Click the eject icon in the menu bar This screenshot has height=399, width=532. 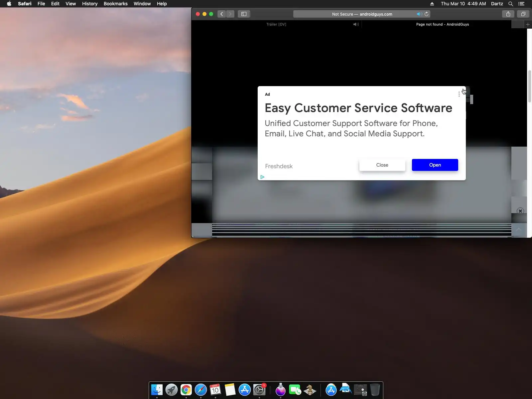coord(432,4)
